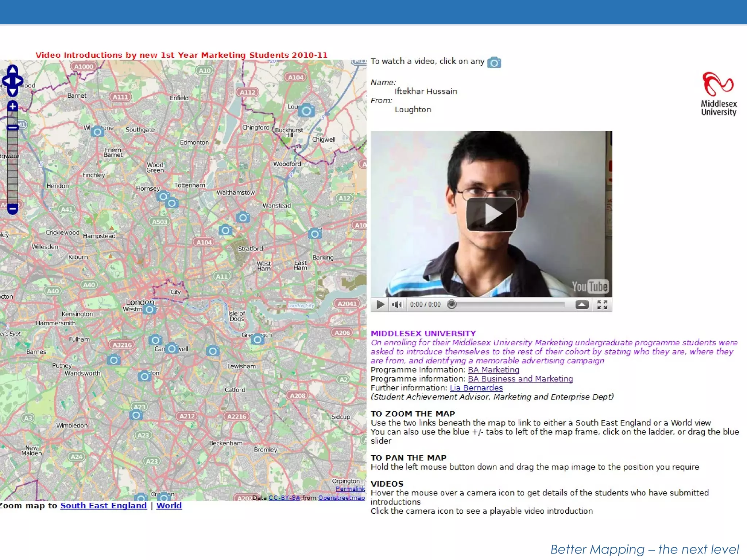747x560 pixels.
Task: Open camera marker east of Putney
Action: [x=114, y=360]
